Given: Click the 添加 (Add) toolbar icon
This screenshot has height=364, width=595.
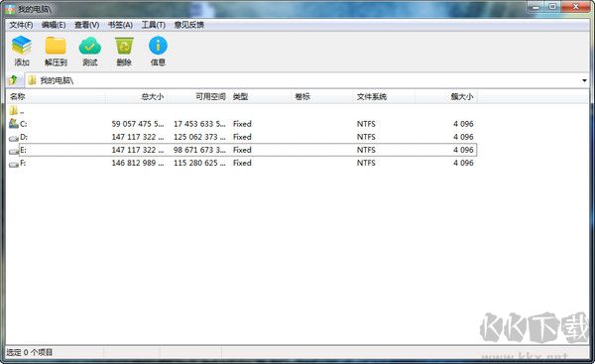Looking at the screenshot, I should click(x=21, y=46).
